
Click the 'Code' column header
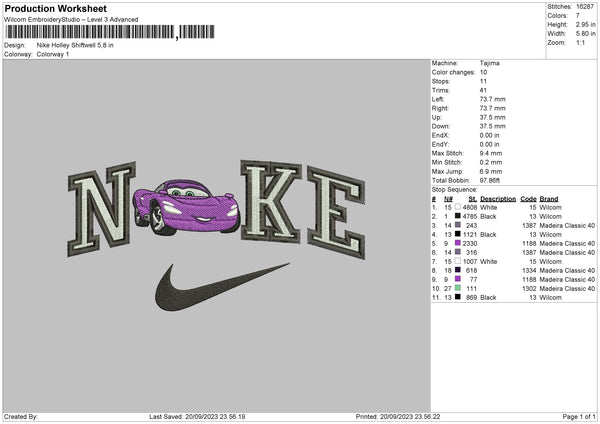click(528, 199)
